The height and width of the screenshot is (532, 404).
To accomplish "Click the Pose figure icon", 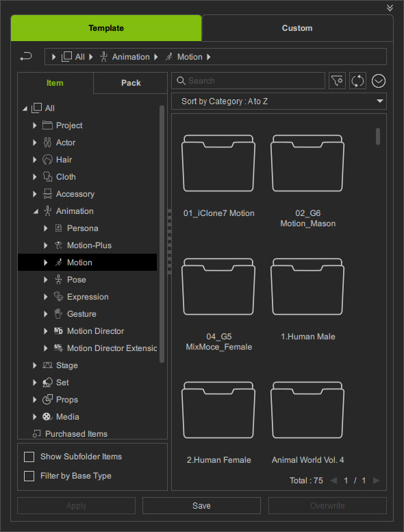I will pyautogui.click(x=58, y=280).
